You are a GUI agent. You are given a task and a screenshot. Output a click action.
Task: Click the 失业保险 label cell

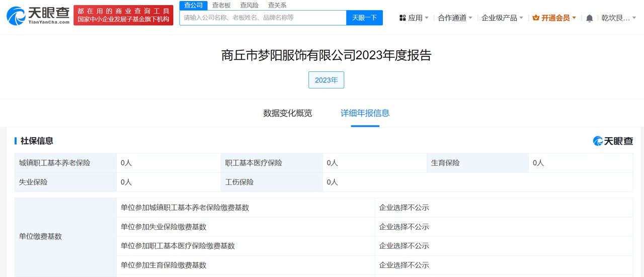[65, 182]
